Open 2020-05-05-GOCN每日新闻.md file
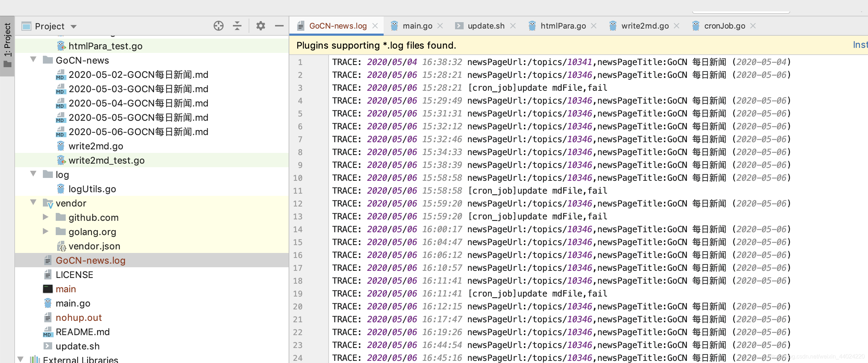The height and width of the screenshot is (363, 868). pyautogui.click(x=151, y=117)
